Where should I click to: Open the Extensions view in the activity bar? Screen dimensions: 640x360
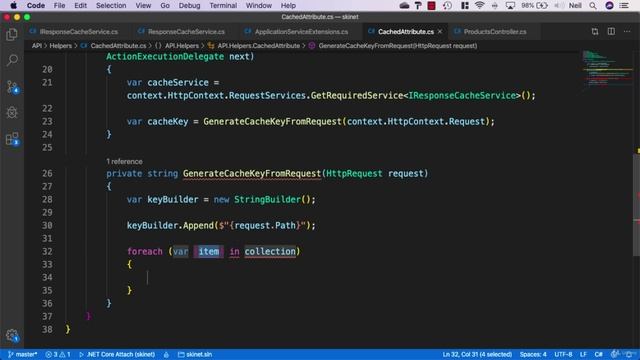point(12,139)
